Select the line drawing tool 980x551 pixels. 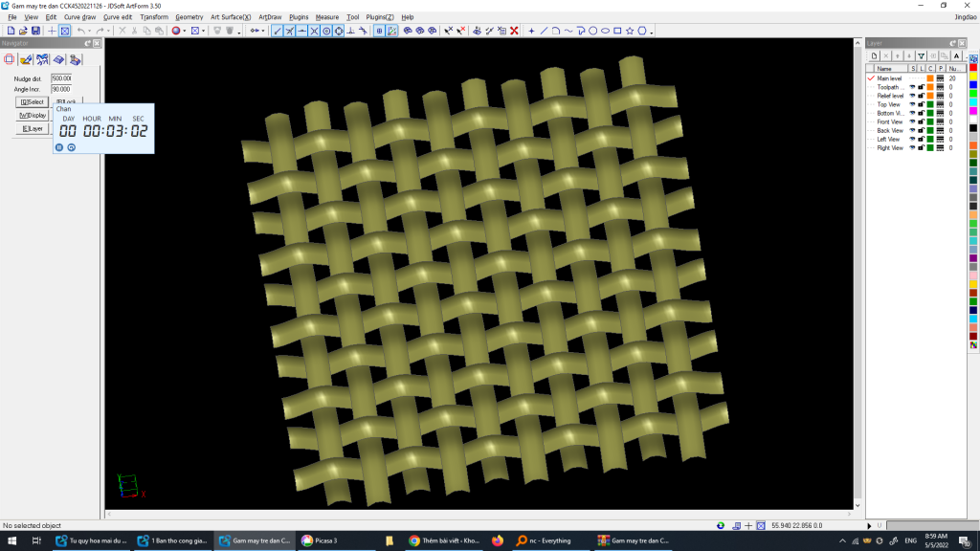point(544,31)
